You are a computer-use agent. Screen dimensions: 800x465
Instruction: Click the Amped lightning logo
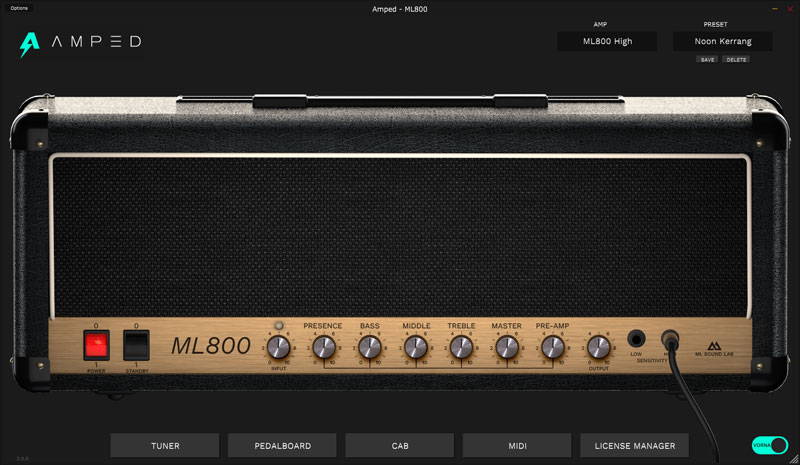tap(30, 44)
